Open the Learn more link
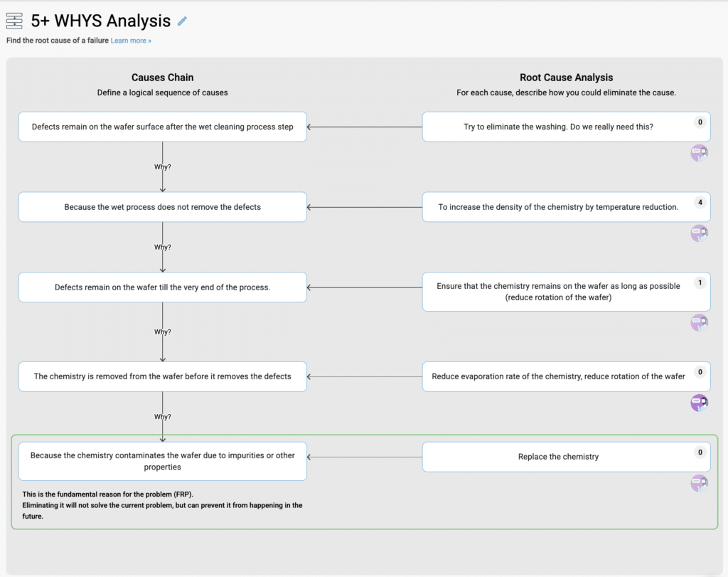This screenshot has height=577, width=728. pos(131,41)
